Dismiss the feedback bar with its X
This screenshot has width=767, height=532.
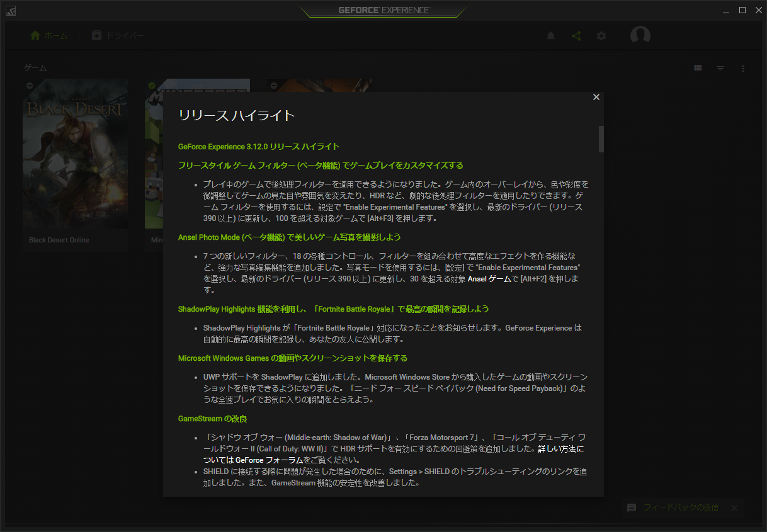(x=734, y=507)
